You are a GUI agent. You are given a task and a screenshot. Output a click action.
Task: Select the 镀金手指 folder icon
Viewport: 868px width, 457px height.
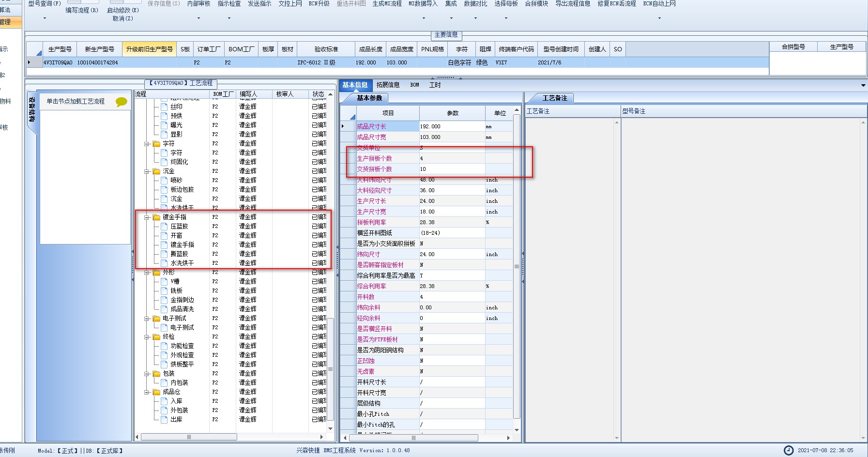(x=156, y=217)
